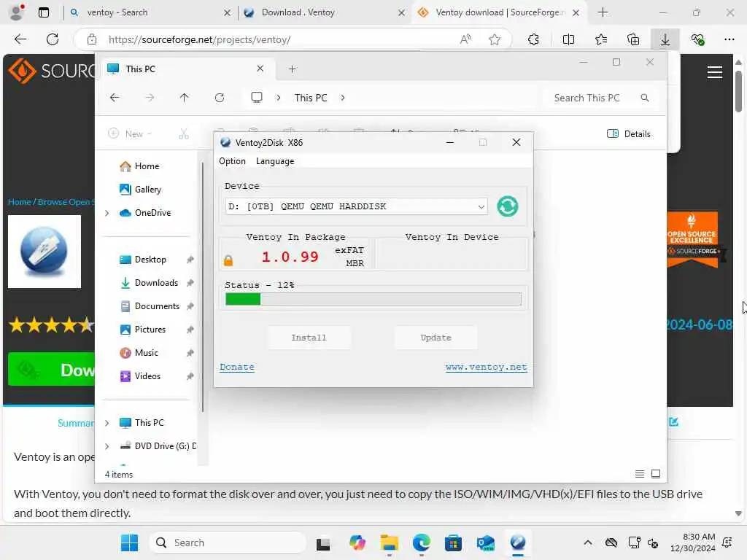Show hidden system tray icons
This screenshot has width=747, height=560.
coord(588,542)
